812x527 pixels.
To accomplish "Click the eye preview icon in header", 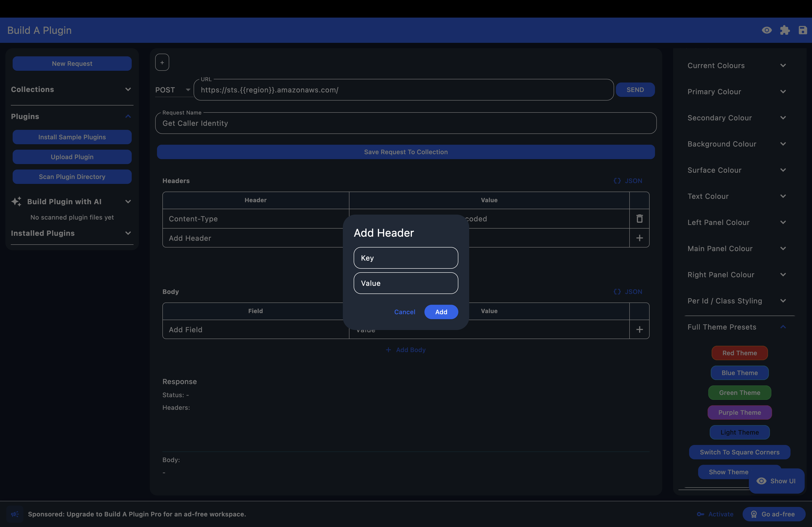I will point(767,30).
